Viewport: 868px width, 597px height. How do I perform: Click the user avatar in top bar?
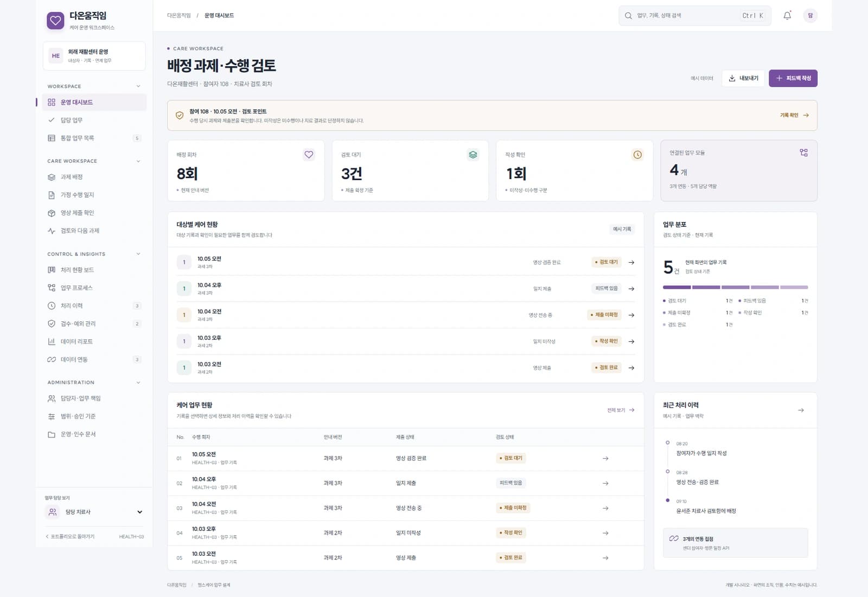pyautogui.click(x=810, y=16)
